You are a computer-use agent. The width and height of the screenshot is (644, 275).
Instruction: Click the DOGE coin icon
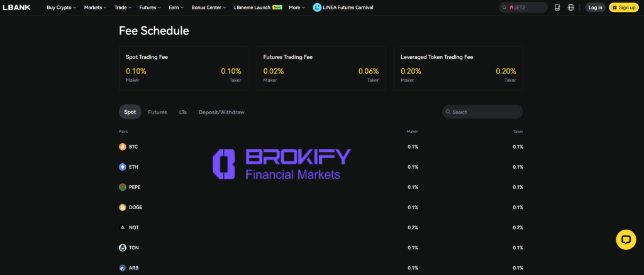click(x=123, y=207)
